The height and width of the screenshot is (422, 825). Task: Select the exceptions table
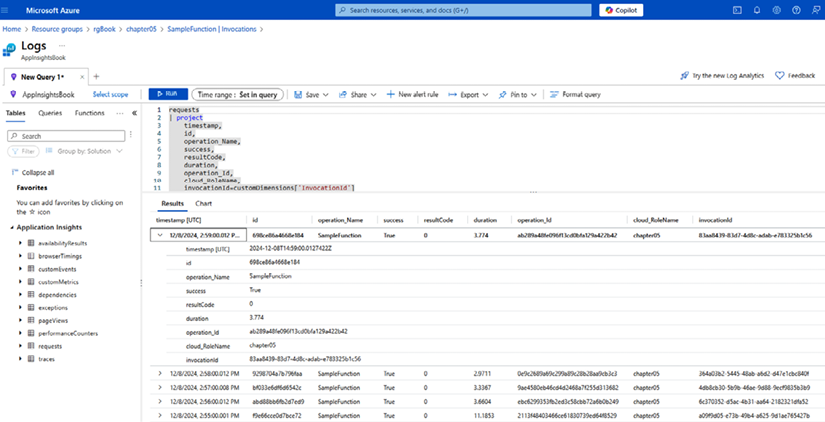[x=53, y=308]
